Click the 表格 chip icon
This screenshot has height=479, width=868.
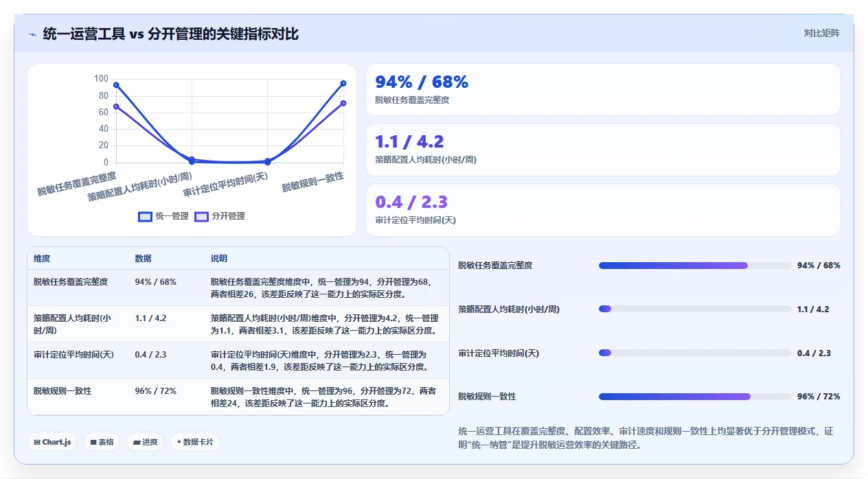click(x=93, y=443)
